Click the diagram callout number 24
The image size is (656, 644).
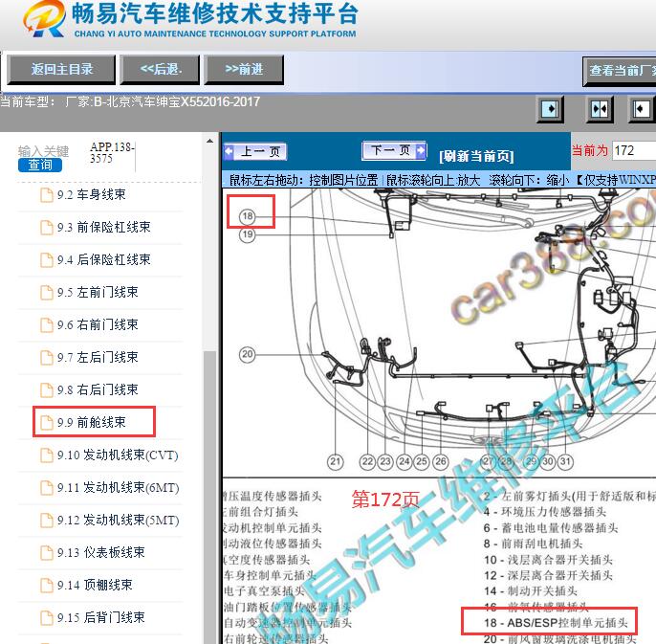(405, 462)
